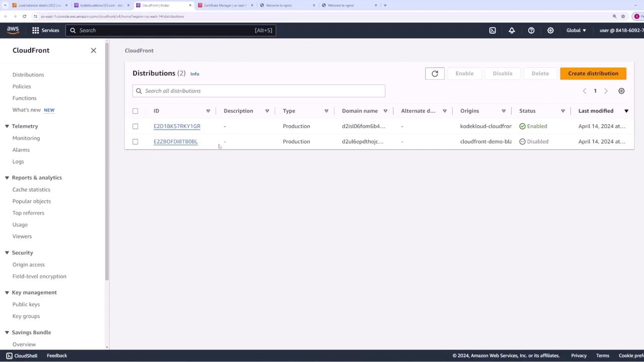Click the Enabled status icon for E2D1BK57RKY1GR

(522, 126)
